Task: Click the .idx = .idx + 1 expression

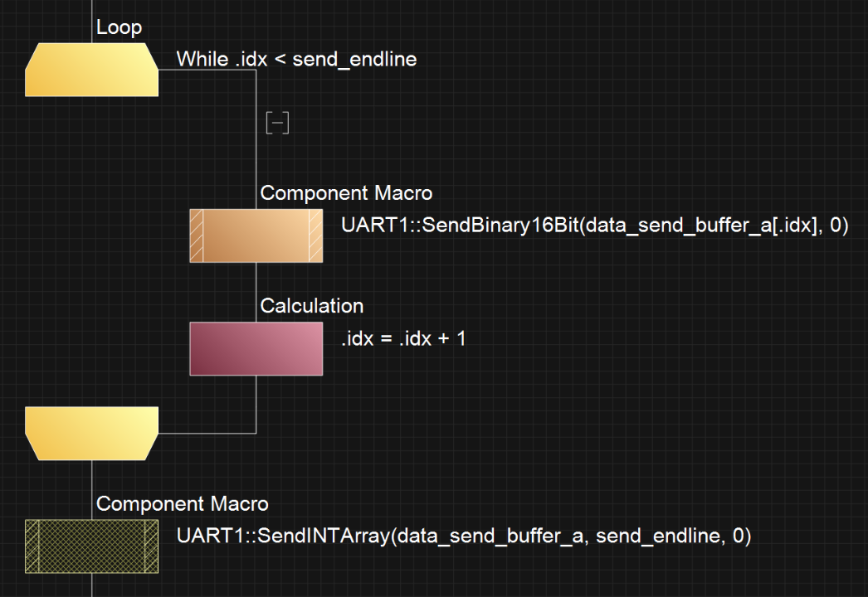Action: tap(403, 338)
